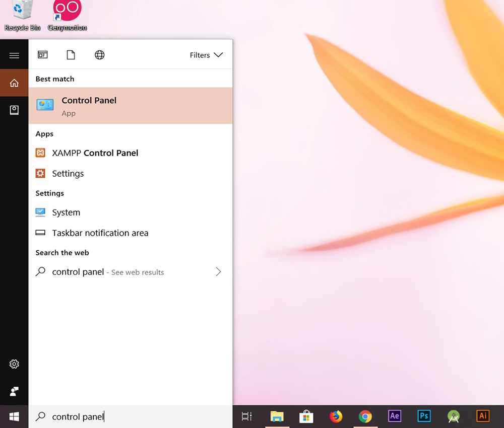Click the search box with control panel text

click(x=130, y=416)
